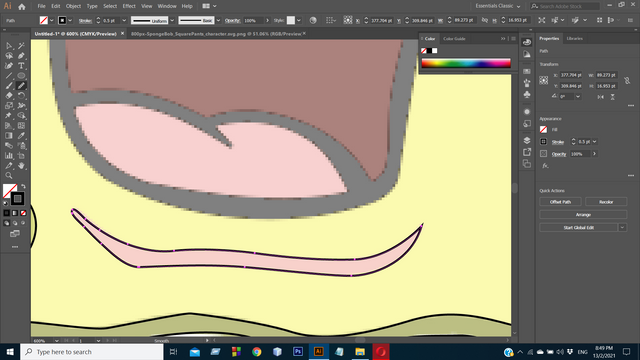
Task: Open the Uniform variable width profile dropdown
Action: 172,20
